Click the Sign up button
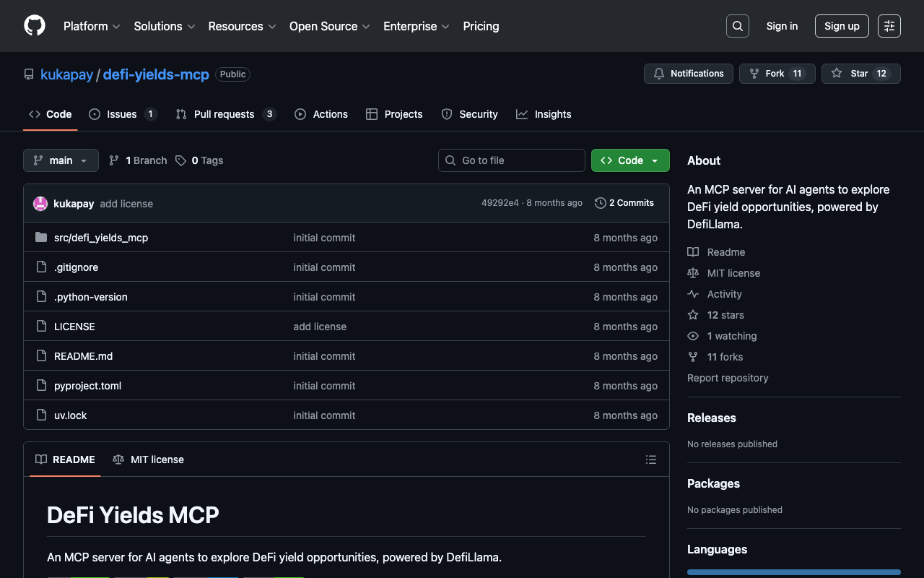The height and width of the screenshot is (578, 924). point(841,26)
